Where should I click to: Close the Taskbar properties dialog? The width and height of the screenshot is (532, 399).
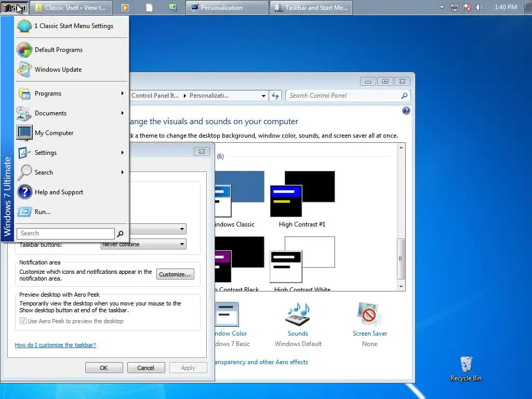tap(202, 151)
